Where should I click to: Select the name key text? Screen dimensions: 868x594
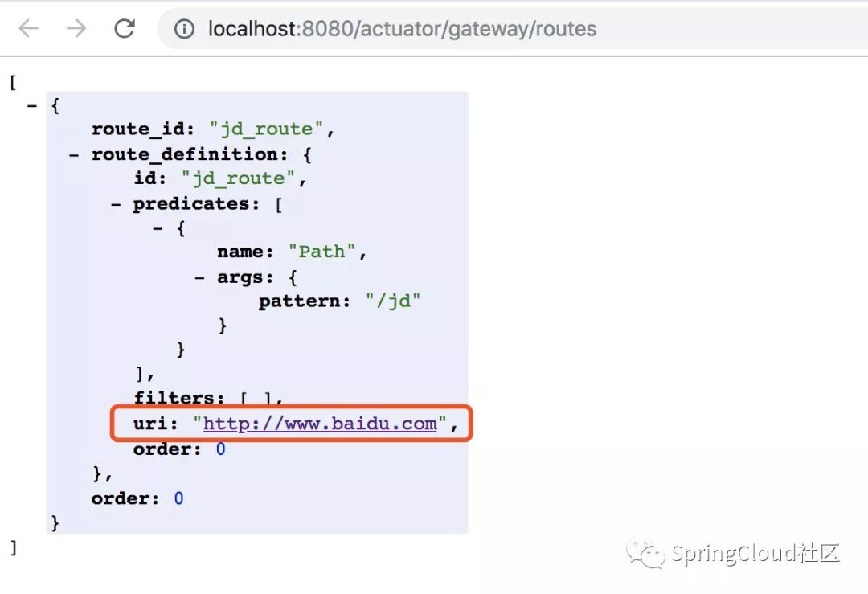click(x=240, y=252)
